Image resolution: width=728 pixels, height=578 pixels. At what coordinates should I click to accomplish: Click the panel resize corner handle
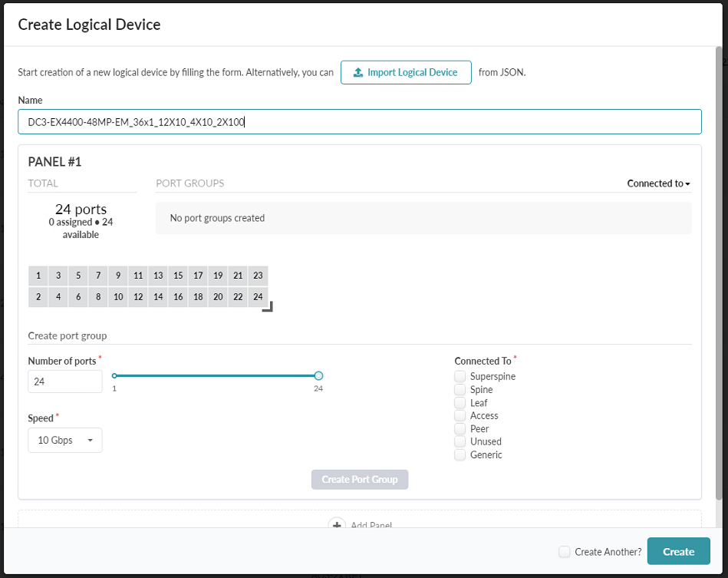tap(267, 306)
